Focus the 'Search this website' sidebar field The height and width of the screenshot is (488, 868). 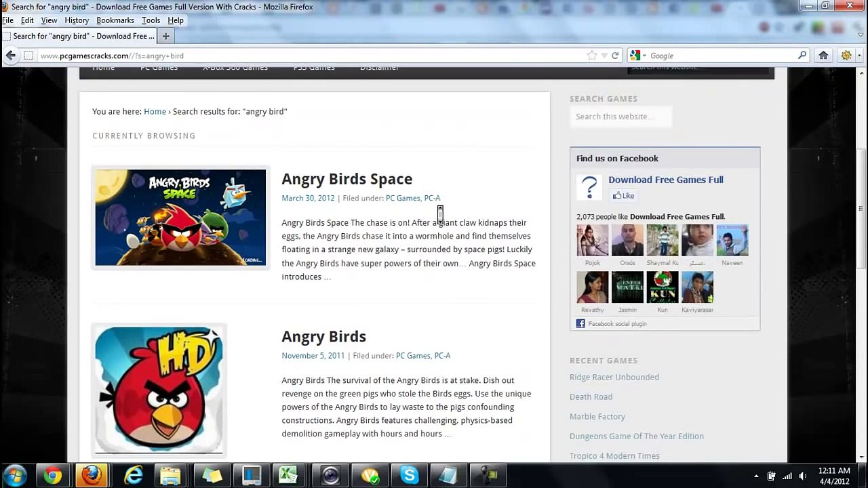click(x=620, y=117)
